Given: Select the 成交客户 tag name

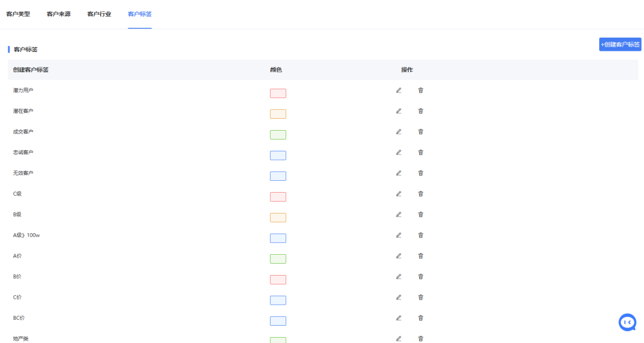Looking at the screenshot, I should click(x=23, y=132).
